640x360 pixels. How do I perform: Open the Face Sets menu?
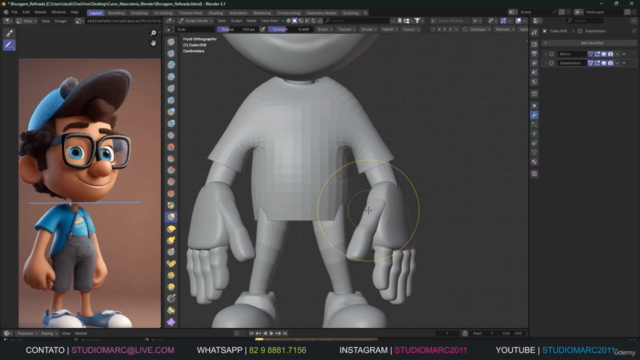tap(270, 21)
